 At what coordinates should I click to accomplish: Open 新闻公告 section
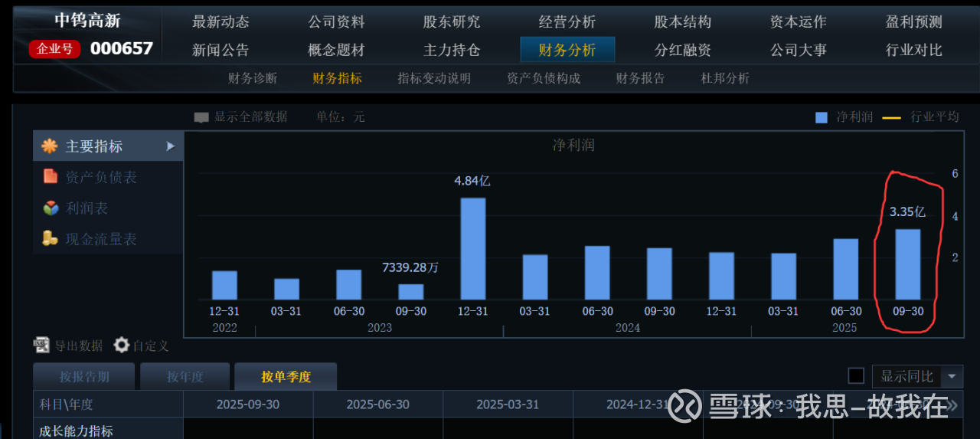pos(220,50)
